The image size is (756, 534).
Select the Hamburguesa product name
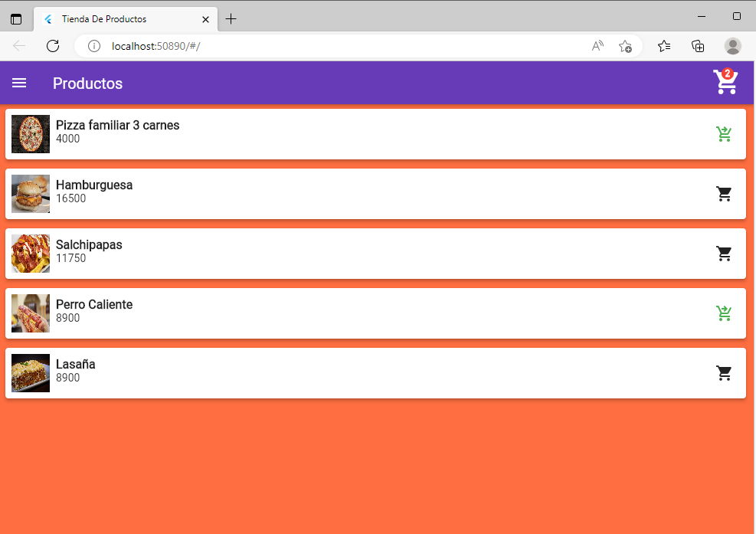coord(94,185)
